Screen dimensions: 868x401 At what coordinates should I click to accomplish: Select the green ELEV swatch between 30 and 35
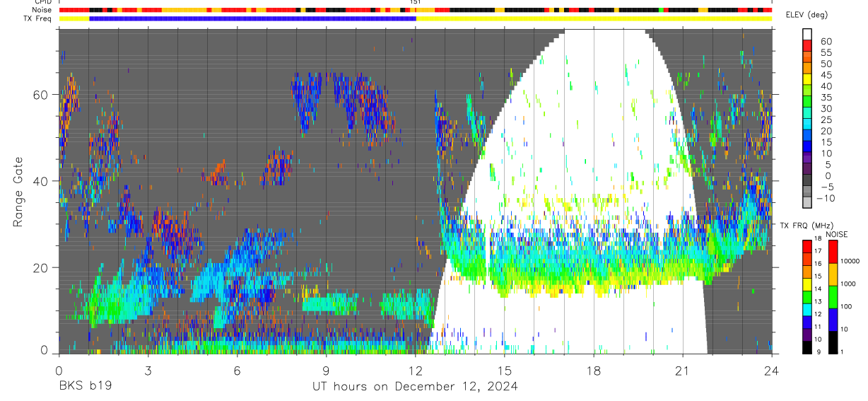(x=808, y=102)
